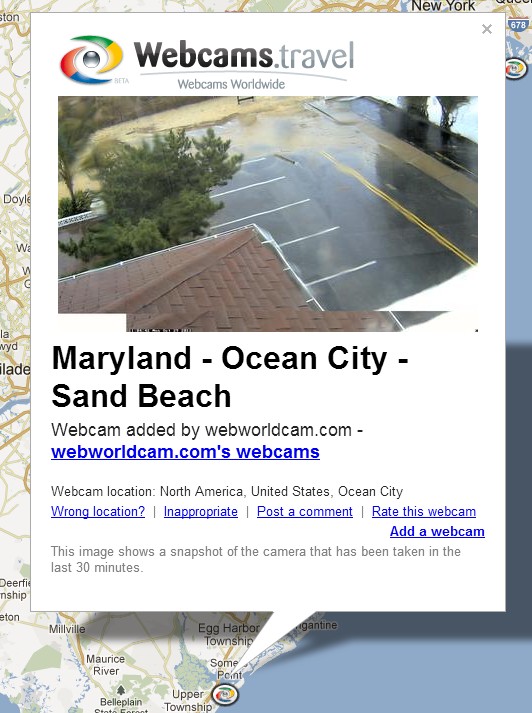Open Rate this webcam link
This screenshot has width=532, height=713.
424,512
